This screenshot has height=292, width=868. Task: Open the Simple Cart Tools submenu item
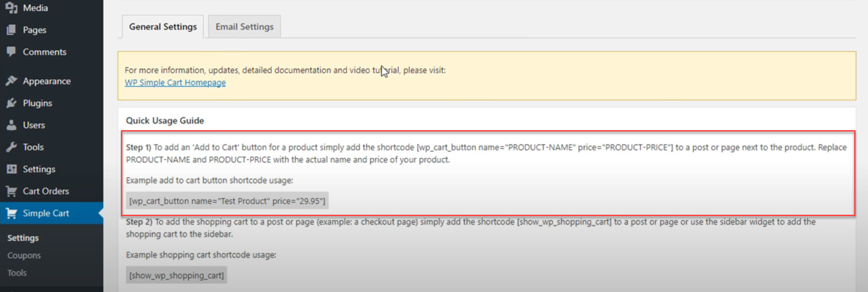17,273
